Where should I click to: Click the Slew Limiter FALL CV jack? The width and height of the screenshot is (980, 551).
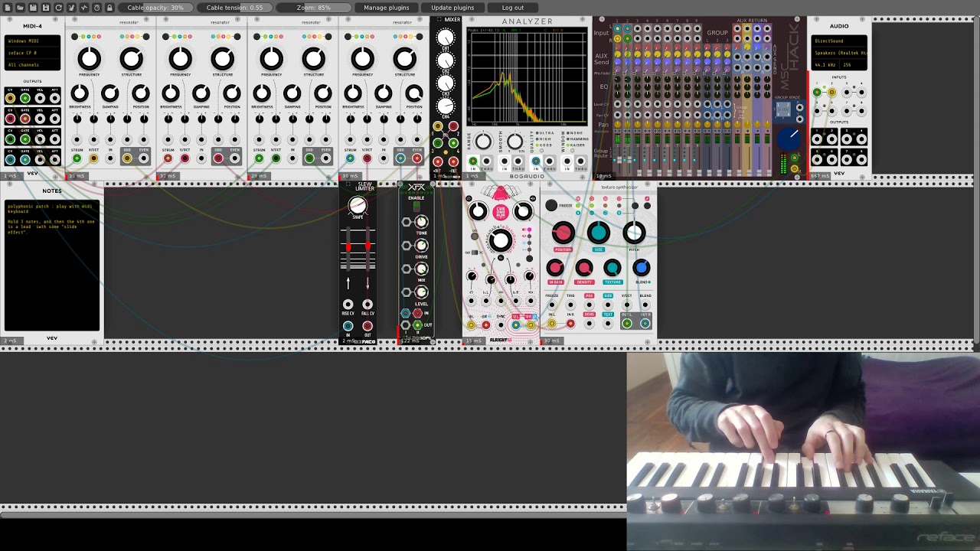pos(367,305)
